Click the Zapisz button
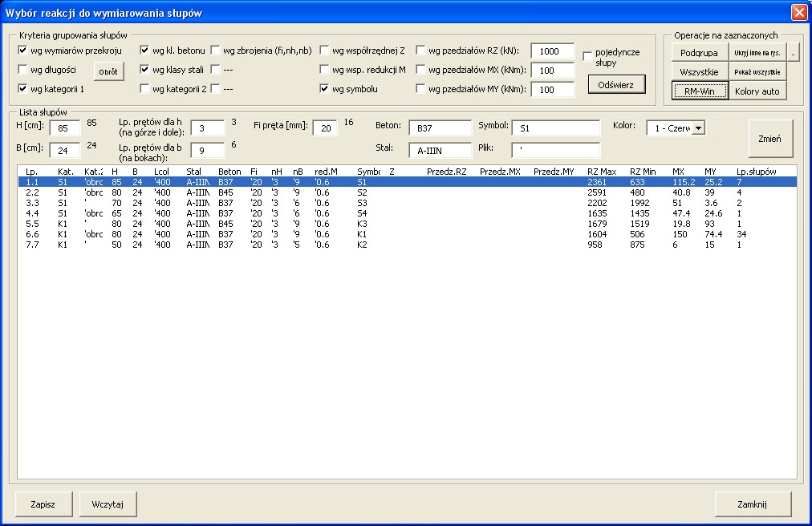 (43, 504)
